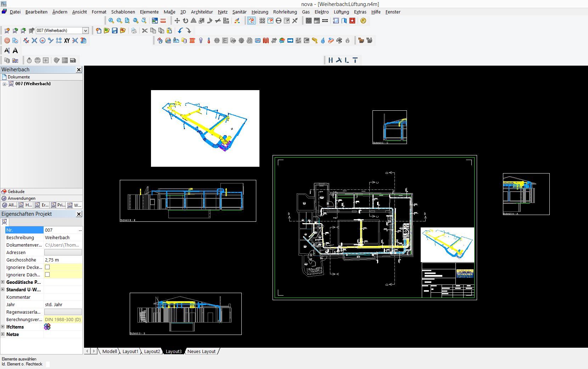Expand the Netze property group
Viewport: 588px width, 369px height.
(x=3, y=334)
